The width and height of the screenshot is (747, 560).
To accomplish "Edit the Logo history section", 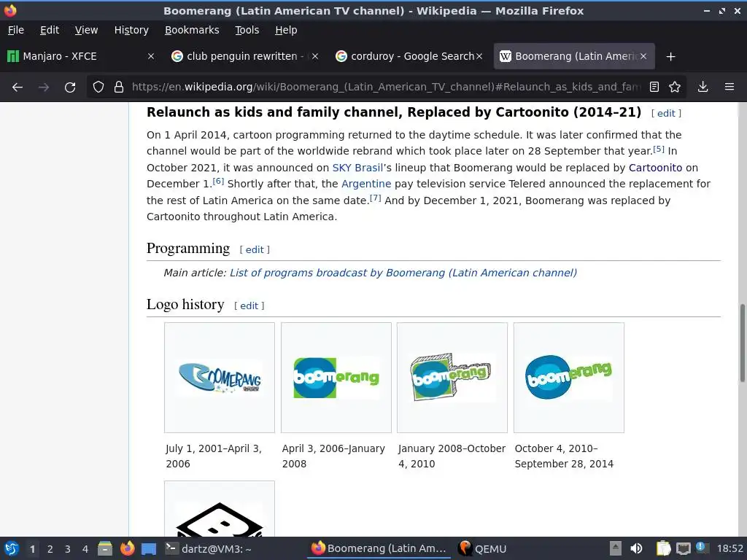I will click(249, 306).
